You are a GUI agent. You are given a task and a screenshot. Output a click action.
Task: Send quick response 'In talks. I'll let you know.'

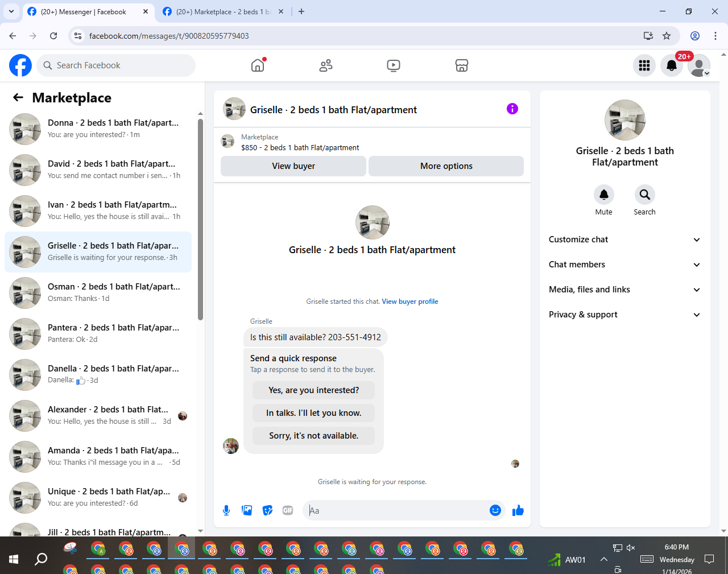314,413
